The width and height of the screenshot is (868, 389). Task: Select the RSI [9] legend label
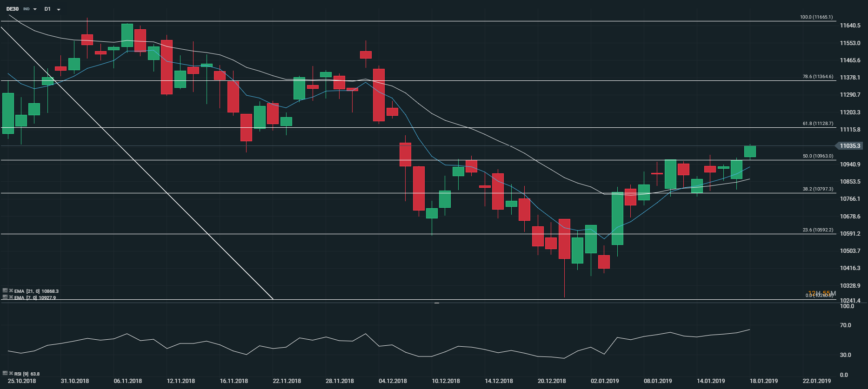(27, 374)
